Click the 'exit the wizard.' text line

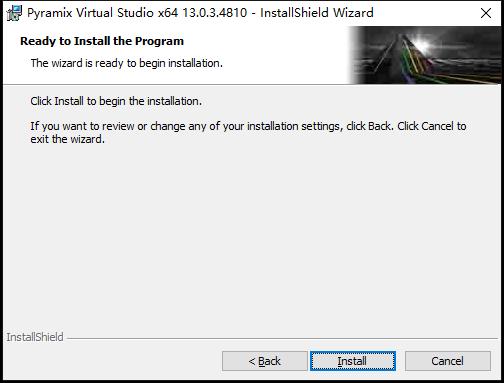click(x=68, y=139)
